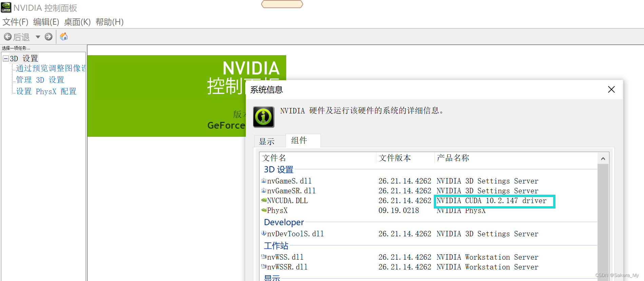Click NVIDIA CUDA 10.2.147 driver text

[491, 200]
